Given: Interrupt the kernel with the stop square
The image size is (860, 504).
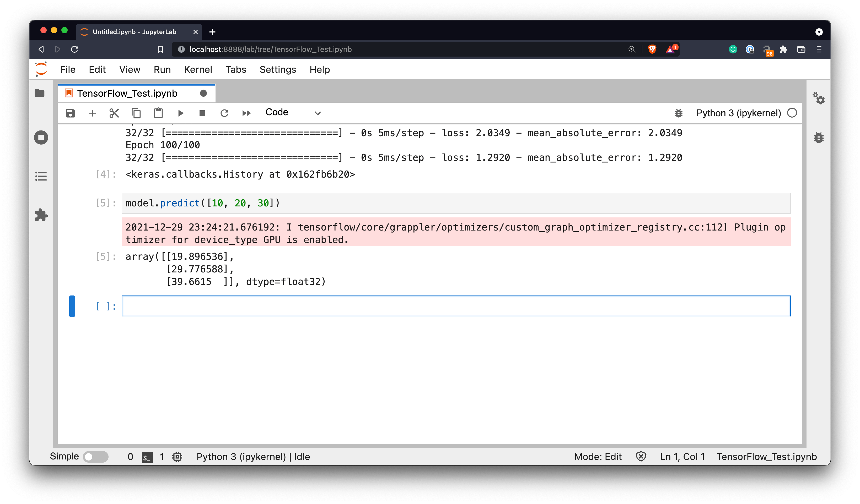Looking at the screenshot, I should click(202, 113).
